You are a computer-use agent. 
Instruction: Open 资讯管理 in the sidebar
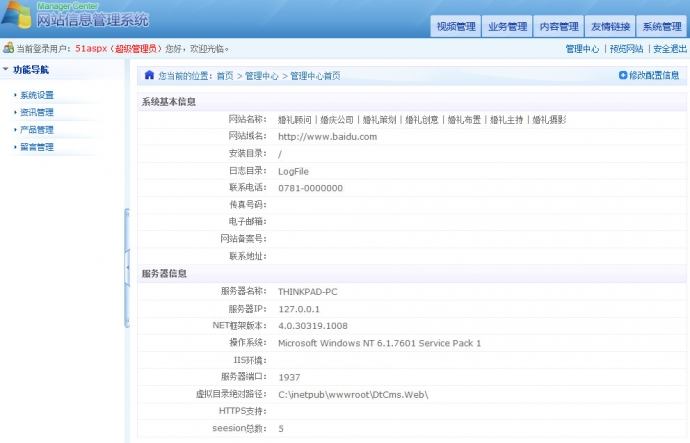point(37,112)
